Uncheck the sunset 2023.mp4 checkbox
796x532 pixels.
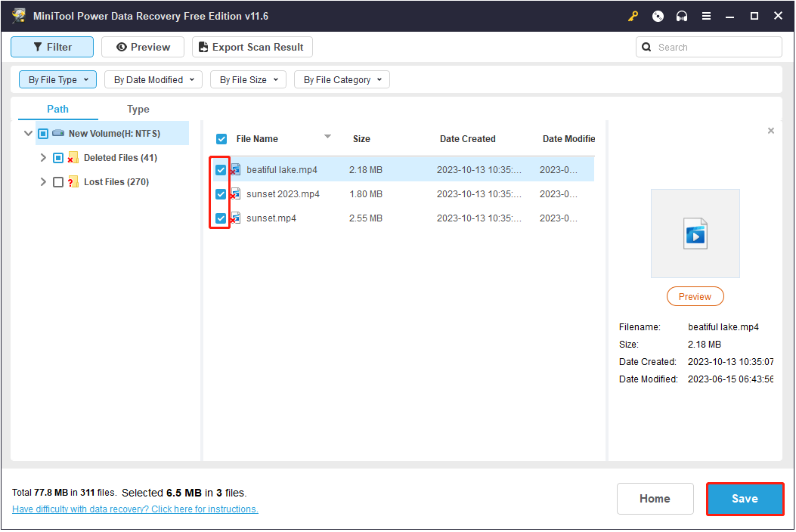tap(220, 194)
